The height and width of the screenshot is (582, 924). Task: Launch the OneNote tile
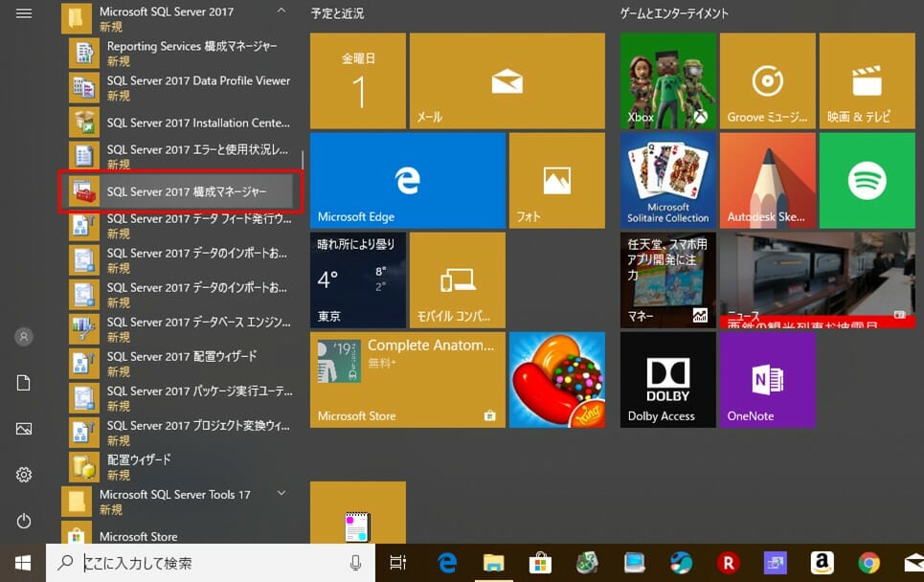tap(767, 379)
